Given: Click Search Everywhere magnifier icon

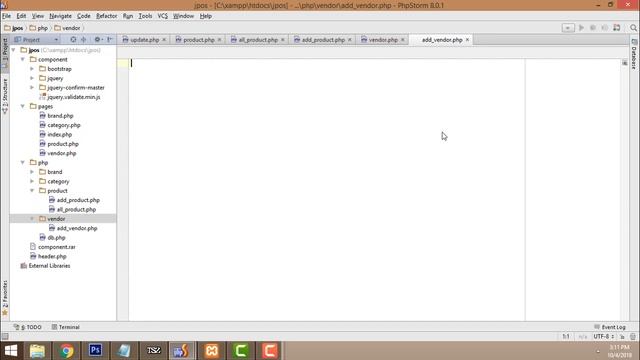Looking at the screenshot, I should (x=633, y=28).
